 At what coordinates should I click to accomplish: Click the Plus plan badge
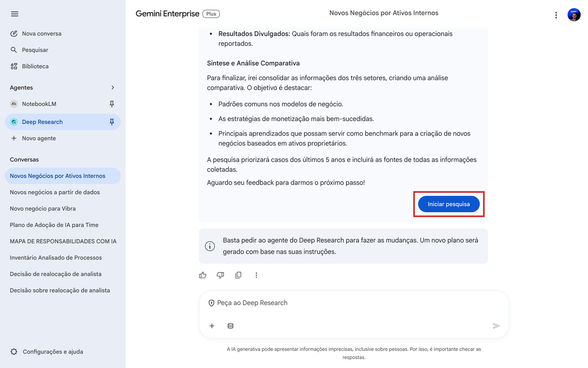(x=211, y=14)
